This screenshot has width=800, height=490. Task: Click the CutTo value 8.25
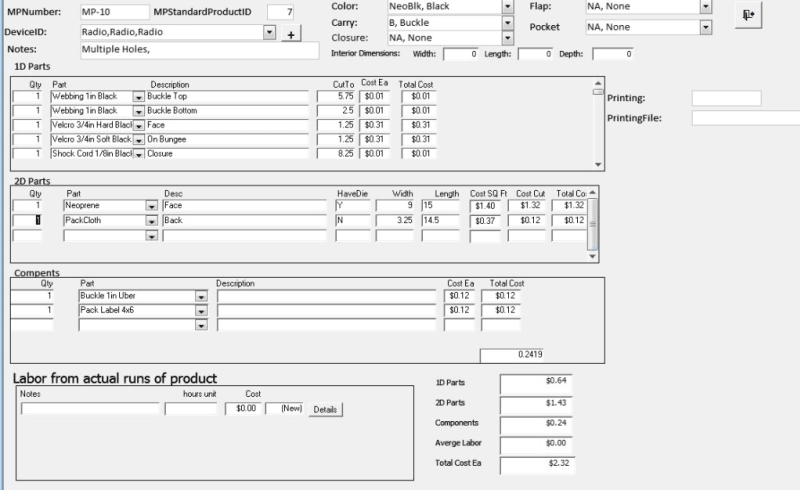pos(336,154)
